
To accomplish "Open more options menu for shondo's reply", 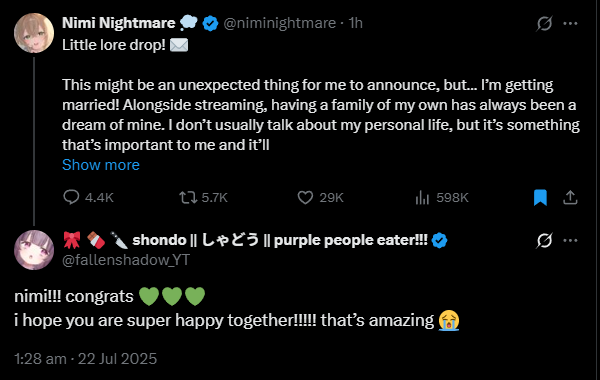I will pos(570,240).
